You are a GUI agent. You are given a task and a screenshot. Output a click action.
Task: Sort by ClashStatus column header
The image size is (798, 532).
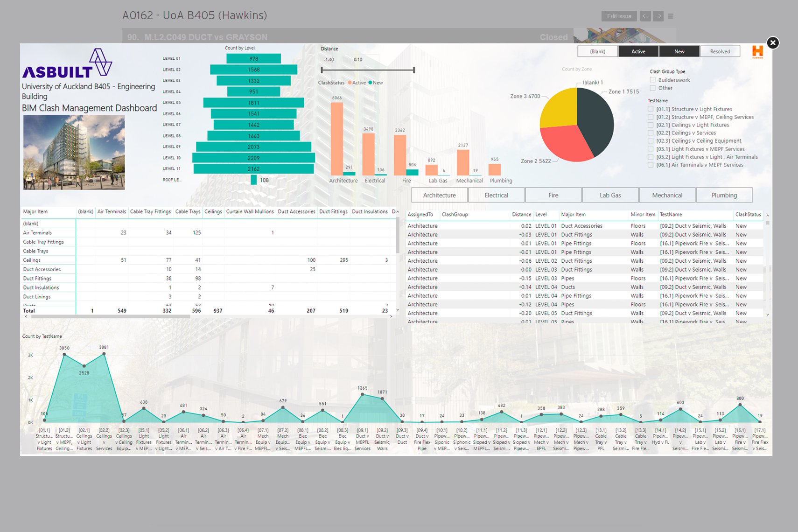pyautogui.click(x=748, y=215)
